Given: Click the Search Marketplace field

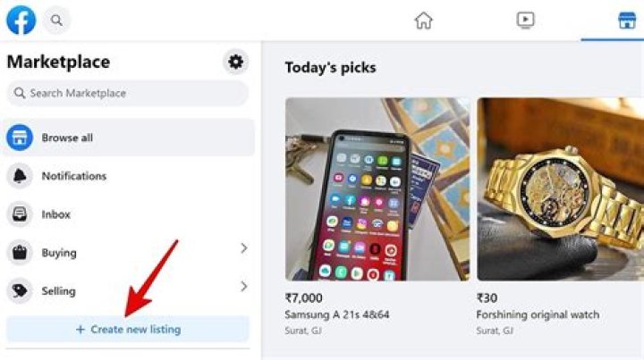Looking at the screenshot, I should (127, 93).
